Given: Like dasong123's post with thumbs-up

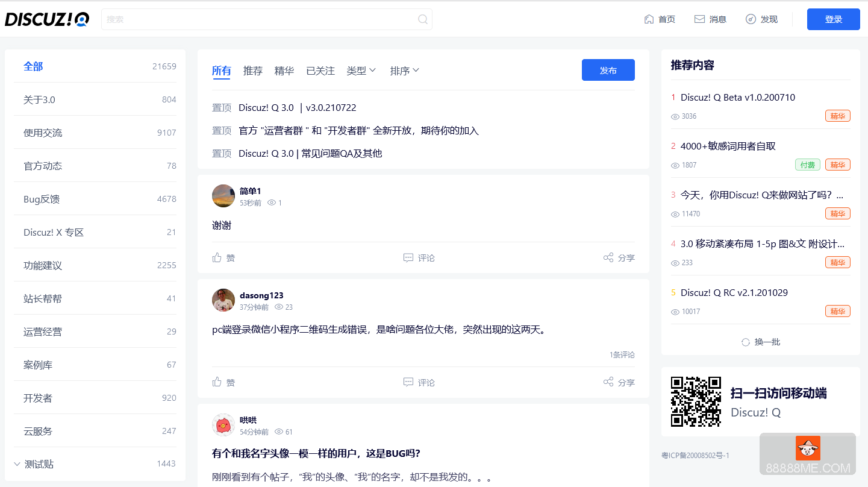Looking at the screenshot, I should point(217,382).
